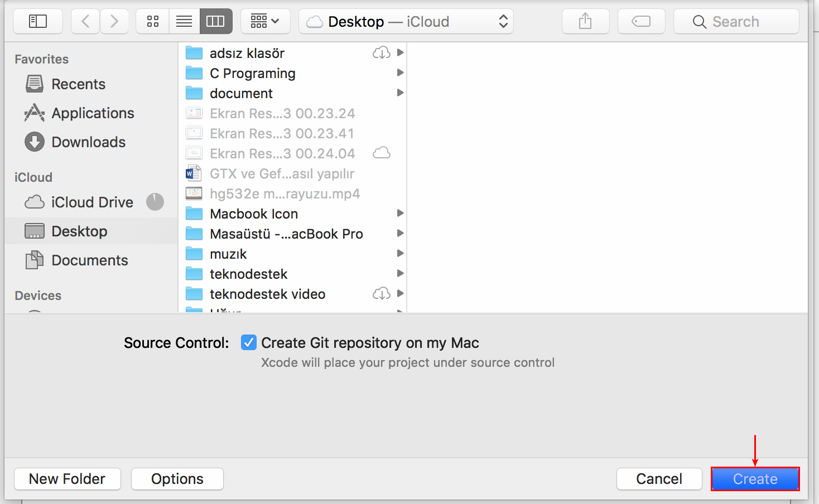
Task: Toggle the sidebar visibility button
Action: [37, 21]
